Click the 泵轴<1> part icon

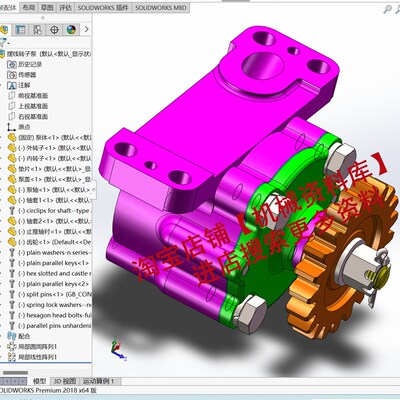(x=12, y=190)
